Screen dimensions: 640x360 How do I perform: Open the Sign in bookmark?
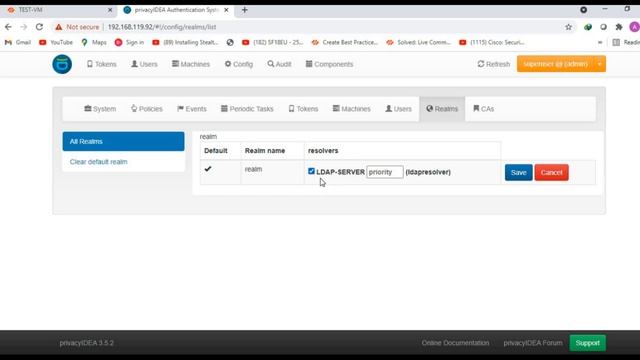129,42
